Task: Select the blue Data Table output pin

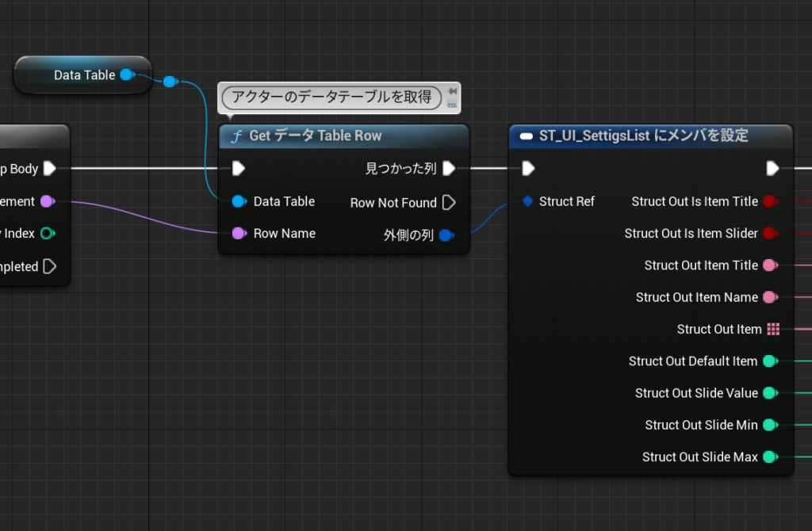Action: coord(128,75)
